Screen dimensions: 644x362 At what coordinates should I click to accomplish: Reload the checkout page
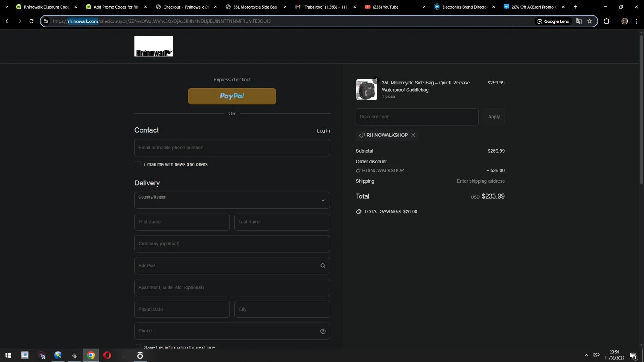tap(31, 21)
